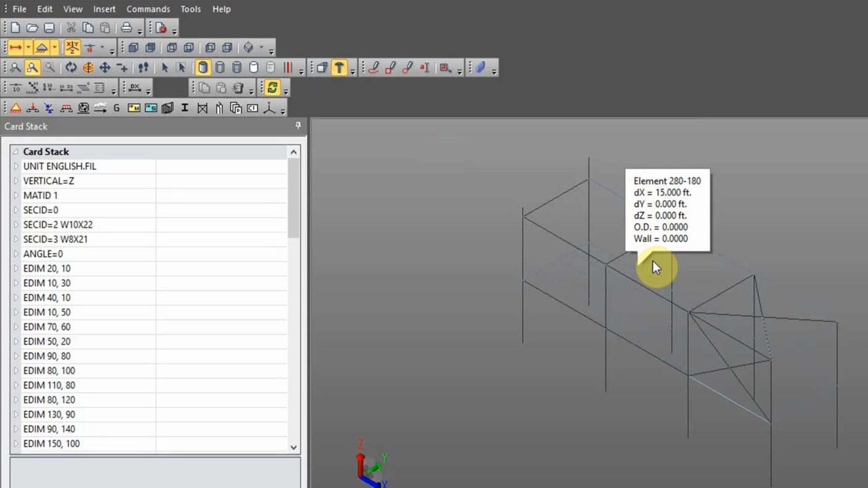
Task: Expand the SECID=3 W8X21 card
Action: click(x=16, y=239)
